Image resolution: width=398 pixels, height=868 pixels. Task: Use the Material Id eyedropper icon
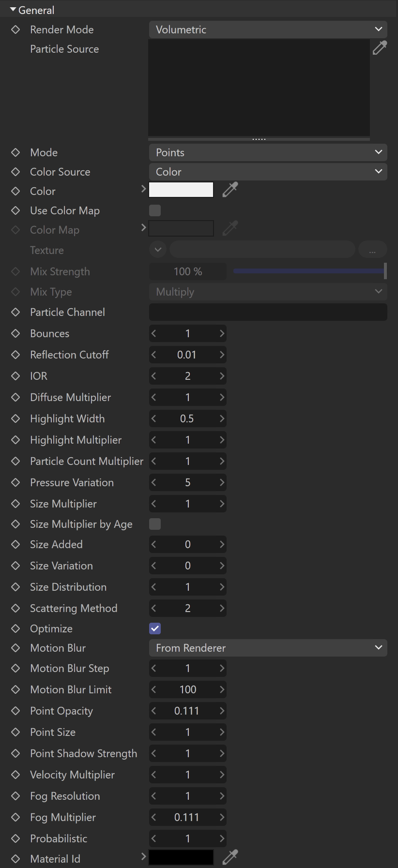(x=230, y=857)
